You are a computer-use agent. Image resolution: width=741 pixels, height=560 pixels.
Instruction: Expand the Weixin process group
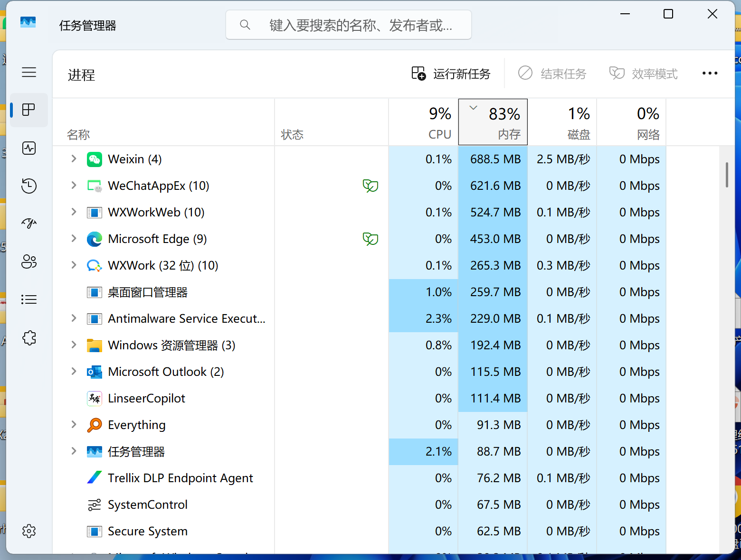click(x=74, y=159)
